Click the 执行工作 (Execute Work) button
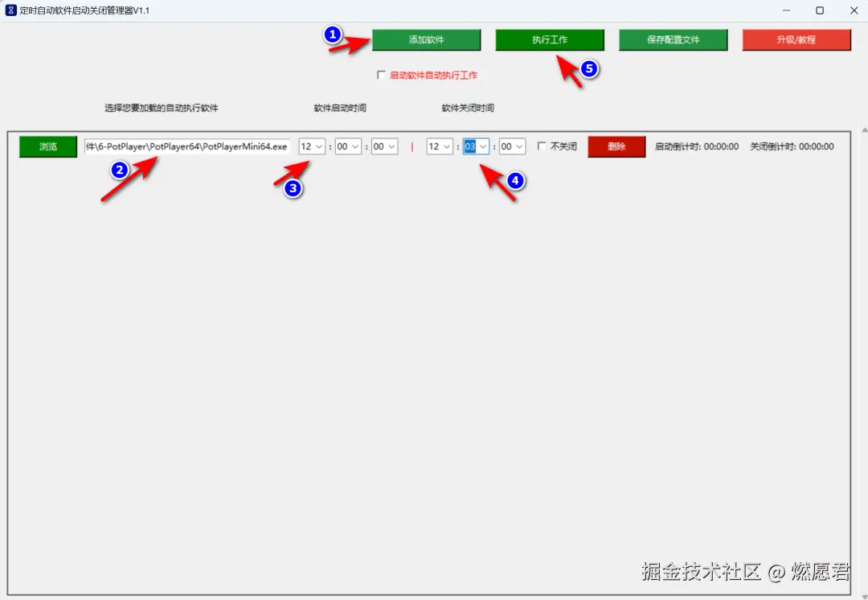This screenshot has width=868, height=600. [550, 39]
